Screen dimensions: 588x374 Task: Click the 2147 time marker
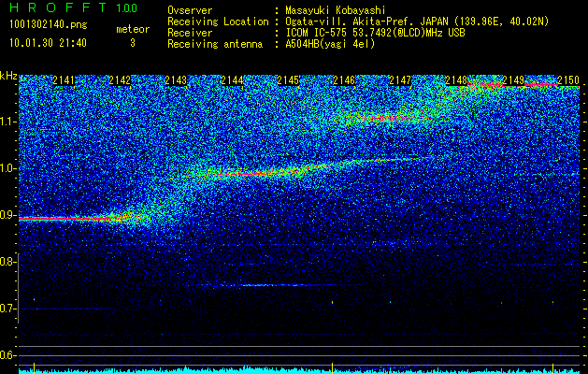tap(400, 80)
